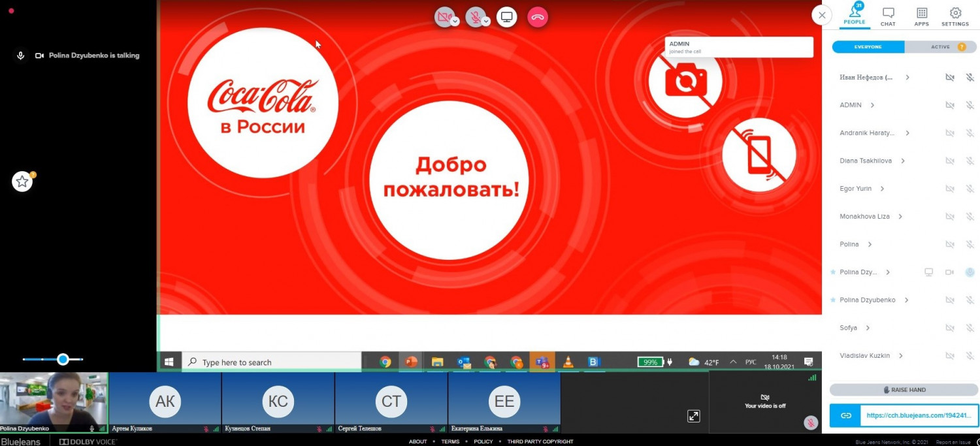980x446 pixels.
Task: Click the cch.bluejeans.com meeting link field
Action: [919, 415]
